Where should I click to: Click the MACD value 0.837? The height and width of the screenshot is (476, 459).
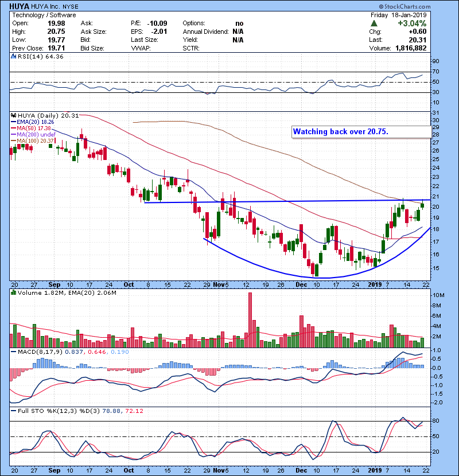[x=73, y=352]
